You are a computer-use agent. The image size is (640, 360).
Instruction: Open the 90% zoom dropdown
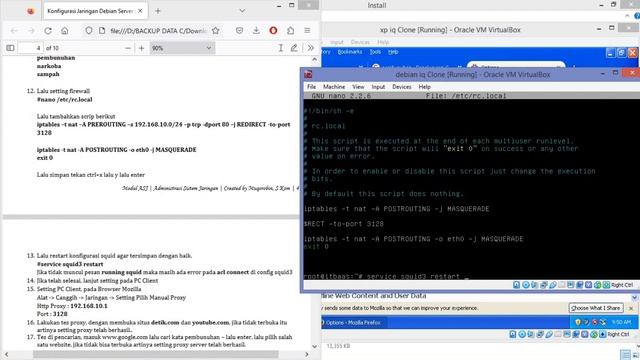(x=182, y=48)
